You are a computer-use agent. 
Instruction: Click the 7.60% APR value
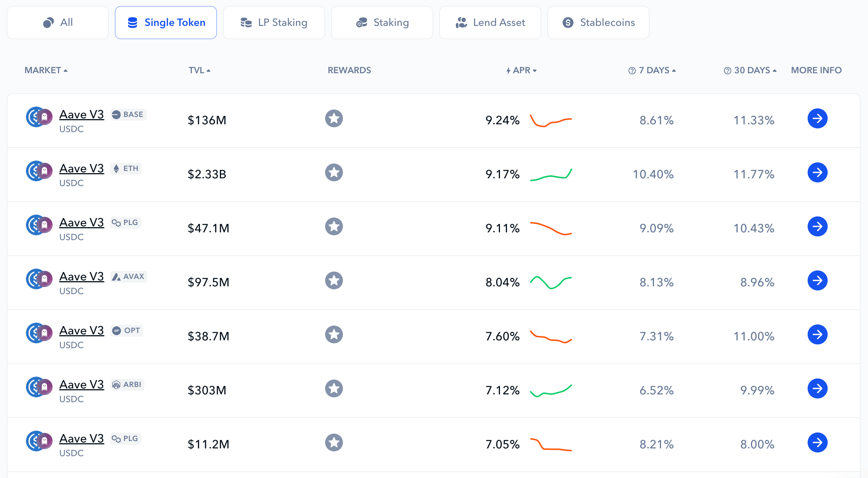[503, 336]
